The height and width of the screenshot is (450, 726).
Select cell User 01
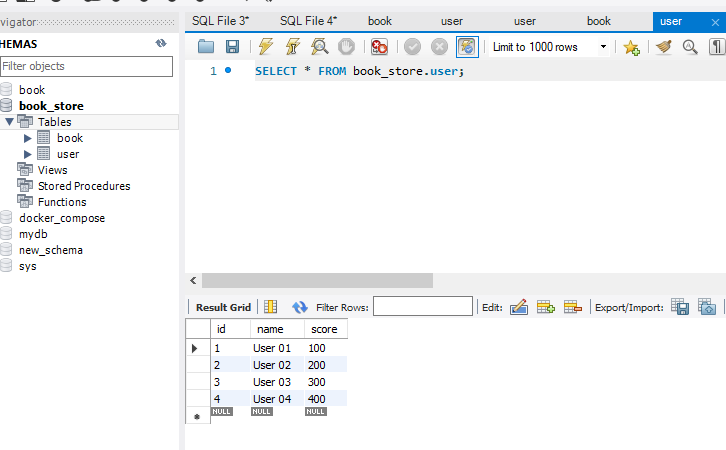pos(277,348)
